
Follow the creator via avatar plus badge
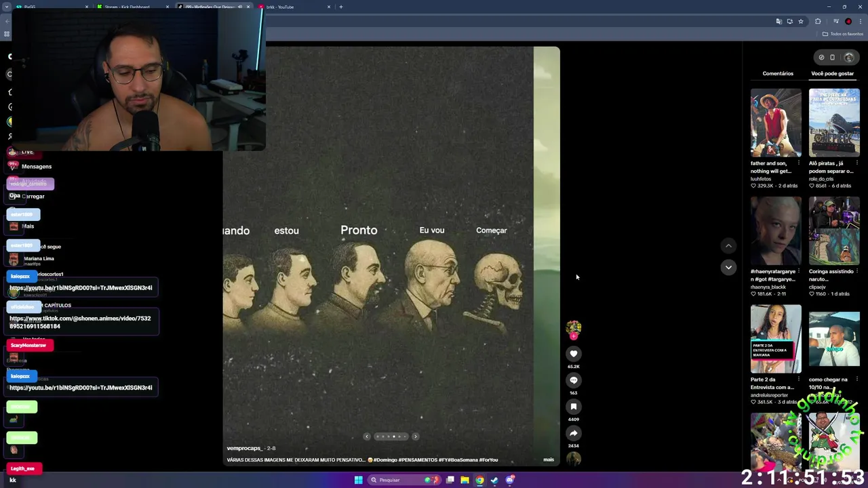click(574, 335)
